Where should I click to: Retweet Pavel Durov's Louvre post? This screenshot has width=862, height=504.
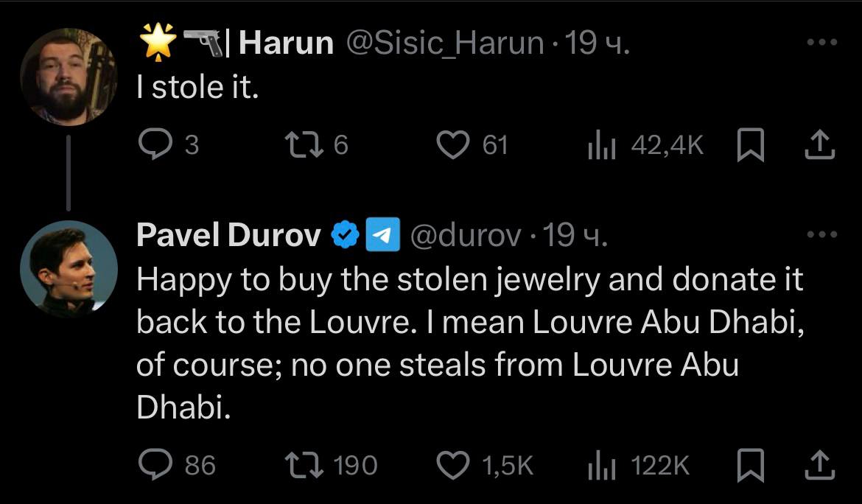tap(304, 464)
